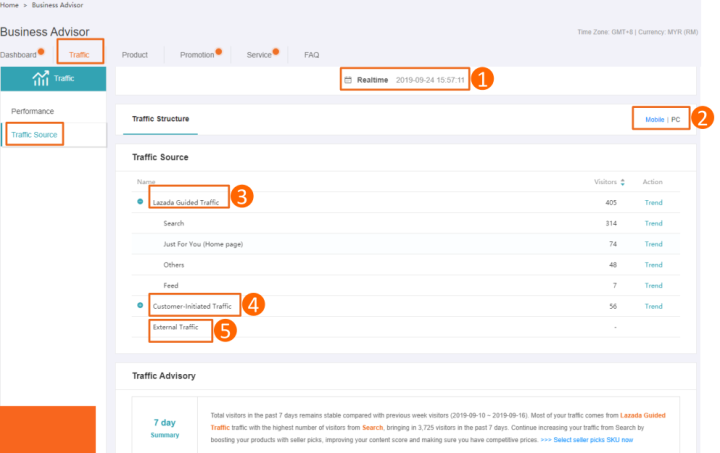Open the FAQ tab
Image resolution: width=720 pixels, height=453 pixels.
[x=311, y=54]
